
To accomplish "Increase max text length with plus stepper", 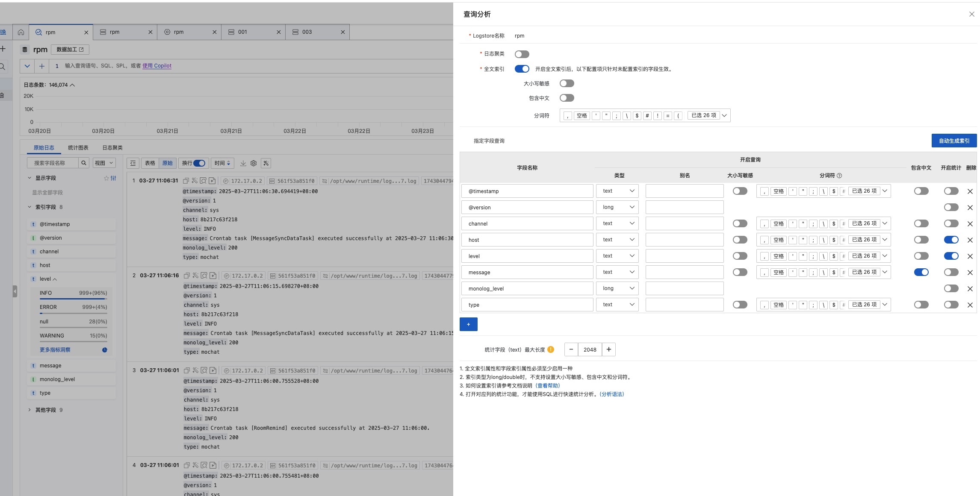I will tap(608, 349).
